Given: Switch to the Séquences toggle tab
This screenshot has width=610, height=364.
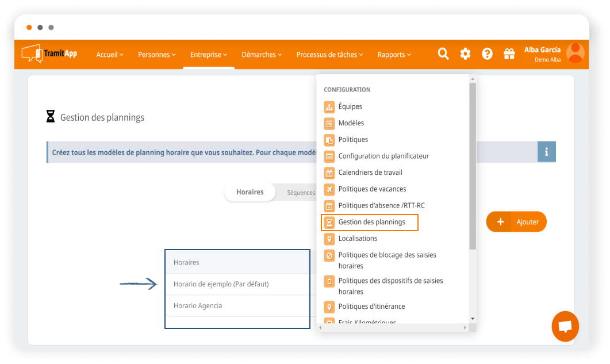Looking at the screenshot, I should tap(301, 193).
